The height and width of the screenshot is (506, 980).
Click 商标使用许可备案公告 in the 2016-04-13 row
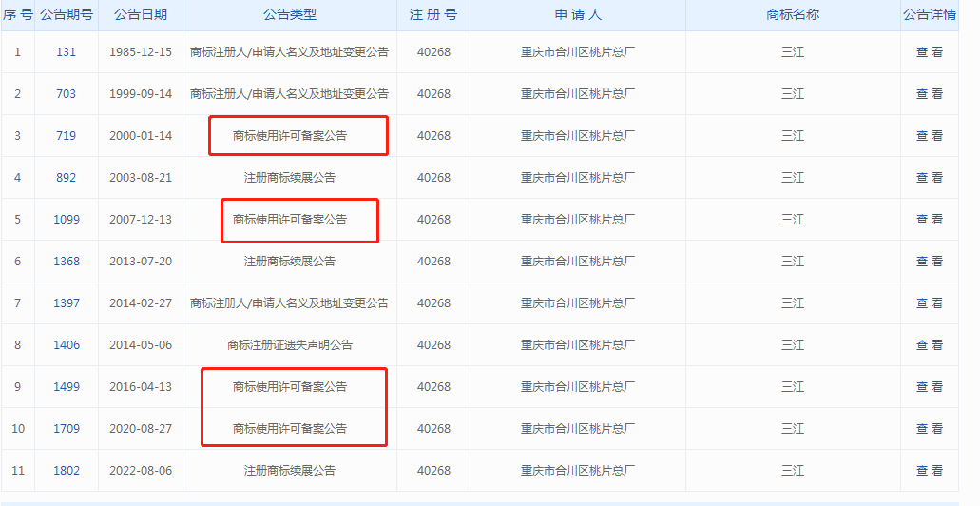[x=290, y=386]
